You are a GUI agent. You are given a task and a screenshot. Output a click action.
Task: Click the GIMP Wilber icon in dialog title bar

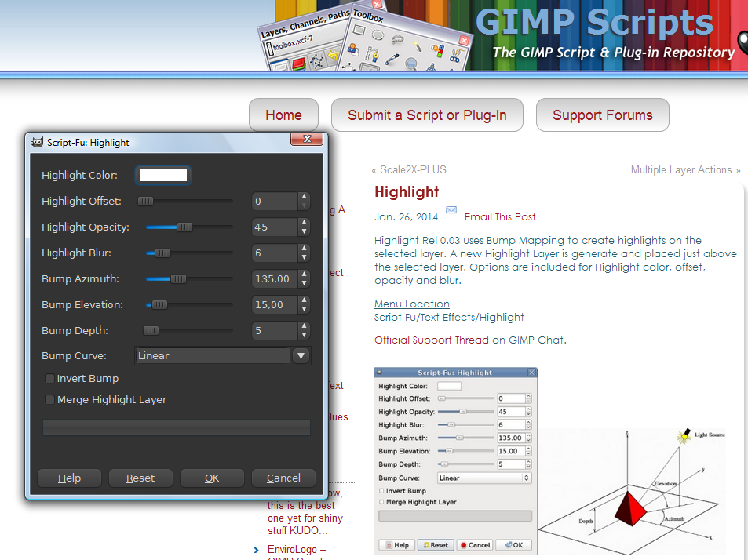pyautogui.click(x=37, y=142)
